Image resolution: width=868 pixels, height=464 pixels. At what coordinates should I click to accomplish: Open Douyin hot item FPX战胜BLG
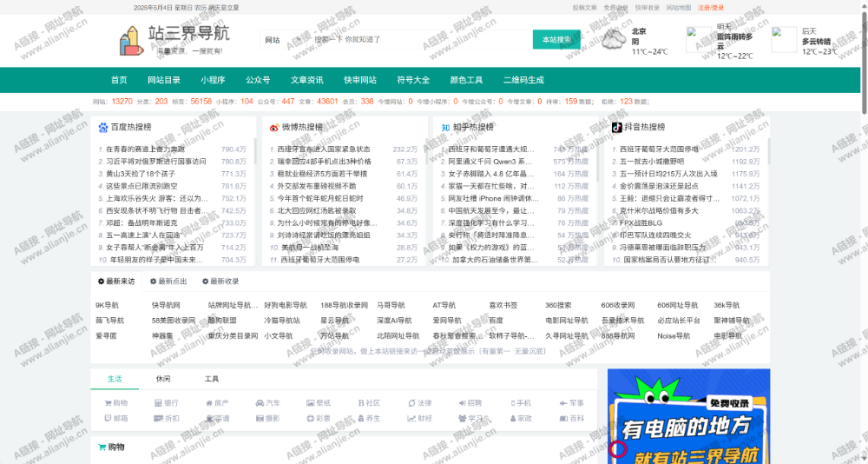pos(641,222)
